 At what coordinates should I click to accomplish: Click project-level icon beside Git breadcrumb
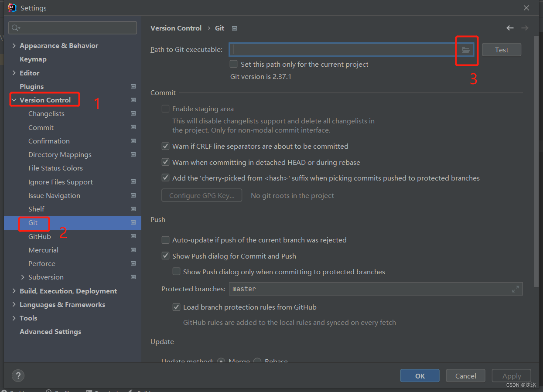point(234,28)
